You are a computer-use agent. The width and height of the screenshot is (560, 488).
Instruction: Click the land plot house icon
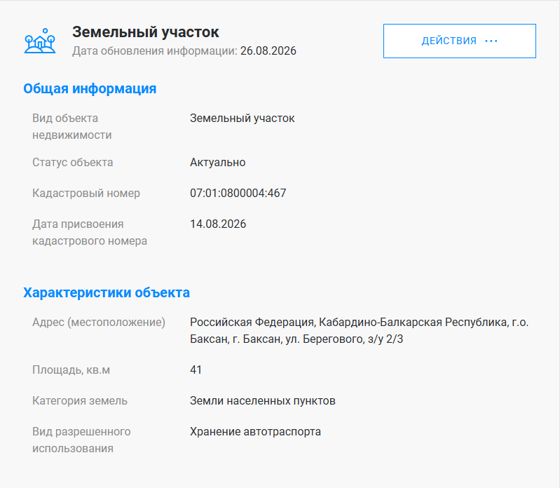click(40, 41)
